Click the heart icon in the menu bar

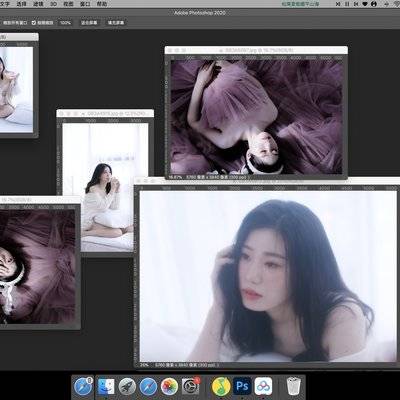pyautogui.click(x=365, y=4)
